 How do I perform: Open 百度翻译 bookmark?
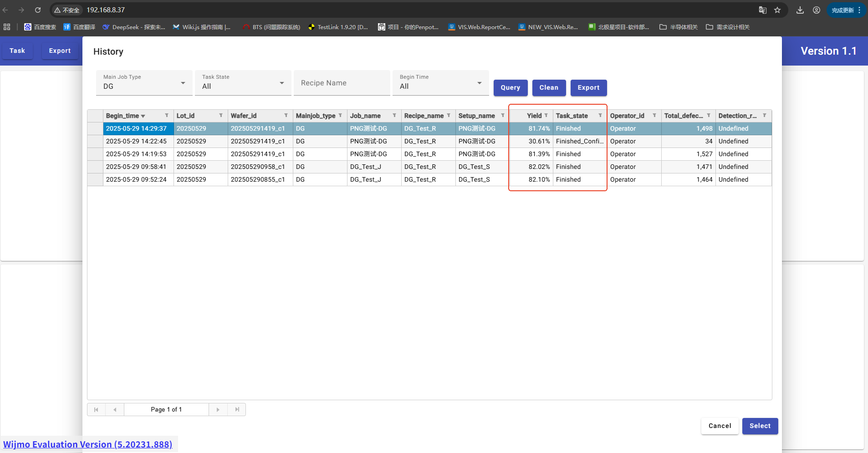[x=79, y=27]
